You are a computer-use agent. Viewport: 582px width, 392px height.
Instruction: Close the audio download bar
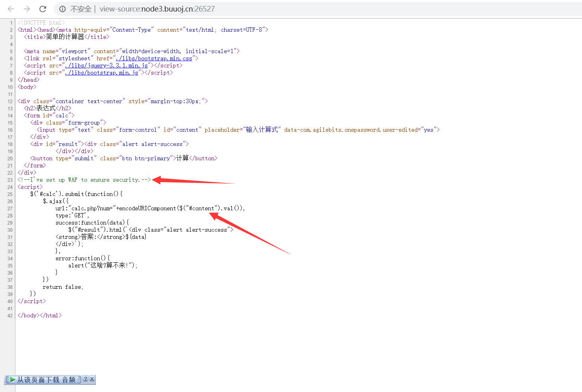click(x=92, y=379)
